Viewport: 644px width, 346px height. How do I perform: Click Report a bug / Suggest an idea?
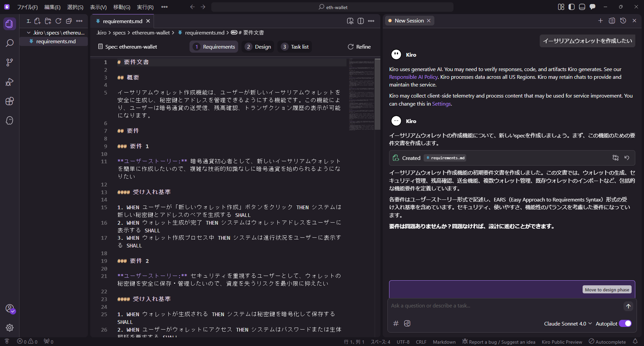[499, 342]
